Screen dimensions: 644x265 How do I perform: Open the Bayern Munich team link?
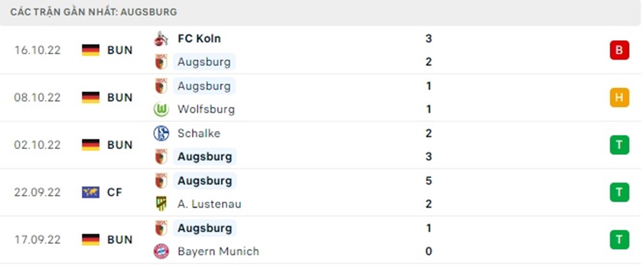pyautogui.click(x=218, y=251)
